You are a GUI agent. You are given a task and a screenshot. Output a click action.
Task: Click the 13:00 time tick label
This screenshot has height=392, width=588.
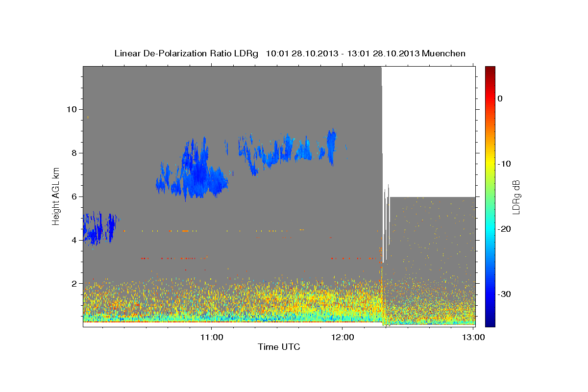(473, 337)
